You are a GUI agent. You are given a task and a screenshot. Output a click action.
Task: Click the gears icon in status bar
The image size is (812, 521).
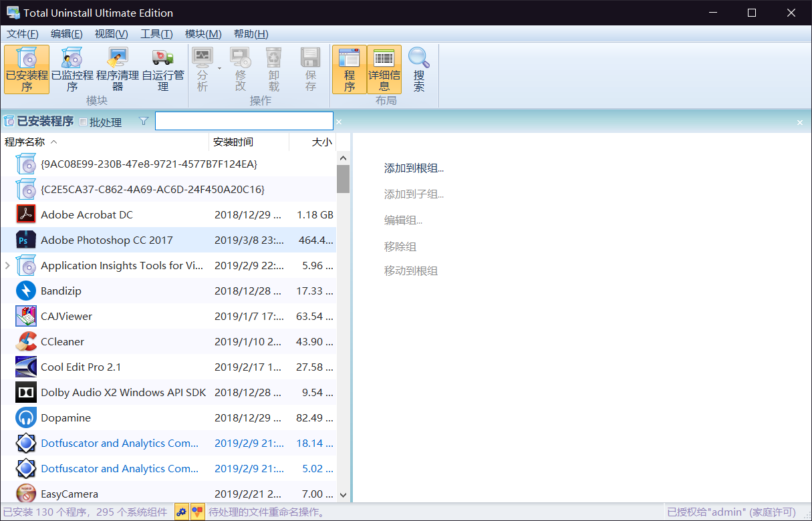click(x=182, y=512)
